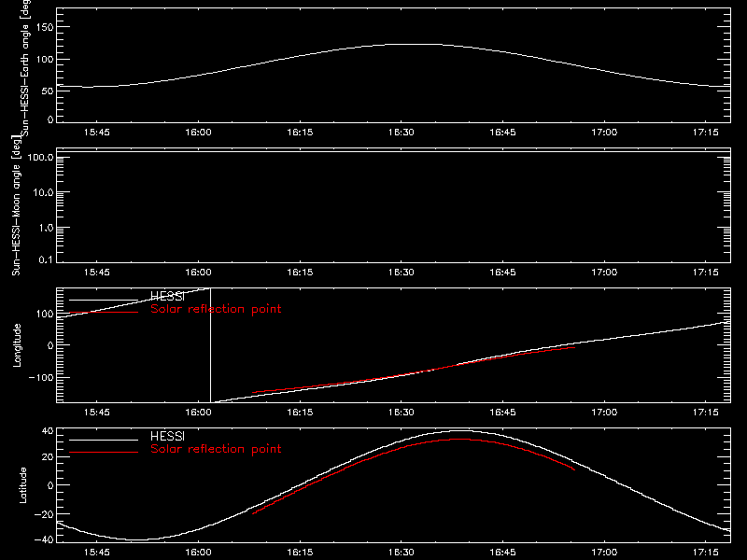Click the 20 tick label in Latitude plot

[x=48, y=456]
